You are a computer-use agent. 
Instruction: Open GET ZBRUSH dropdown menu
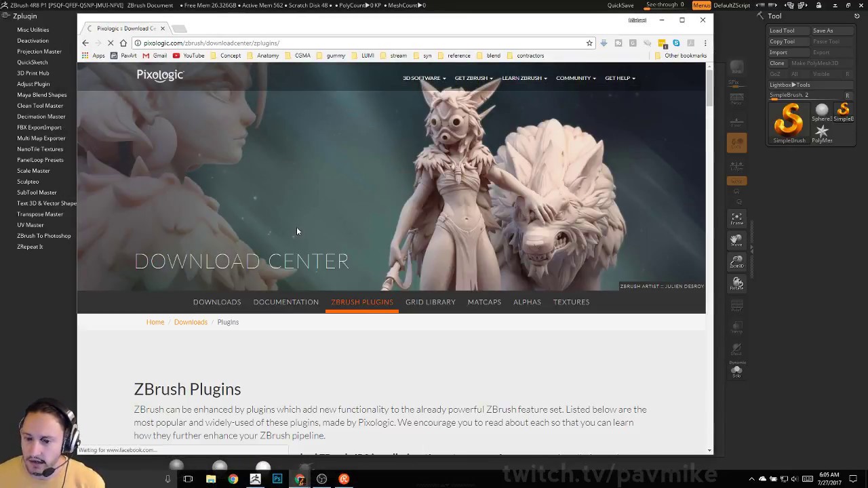[473, 78]
